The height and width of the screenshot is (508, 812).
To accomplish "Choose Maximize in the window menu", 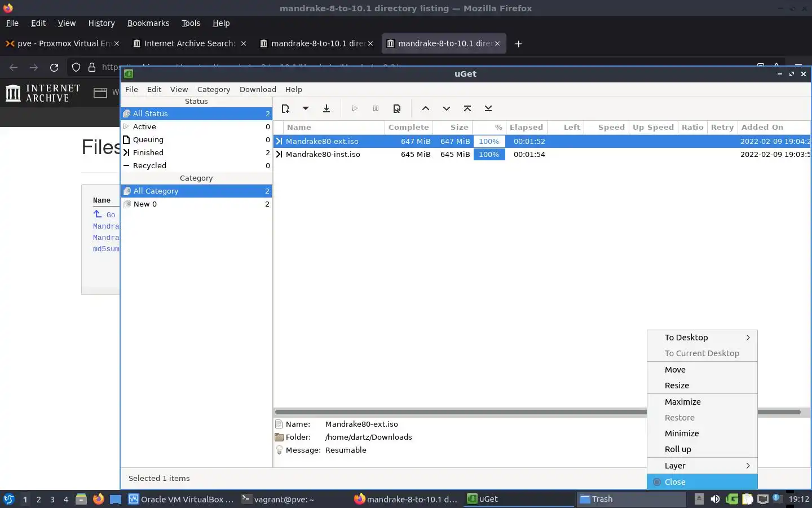I will point(702,402).
